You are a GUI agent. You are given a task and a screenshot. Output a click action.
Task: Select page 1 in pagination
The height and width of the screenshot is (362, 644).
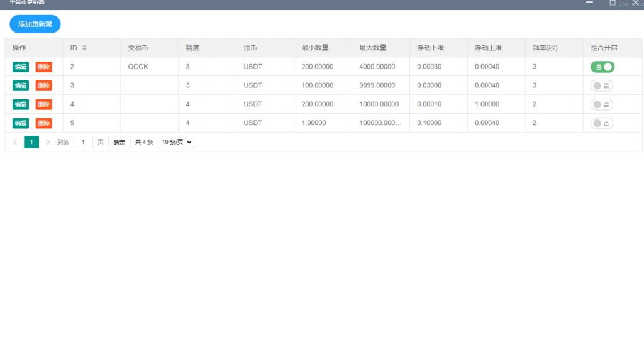pyautogui.click(x=31, y=142)
